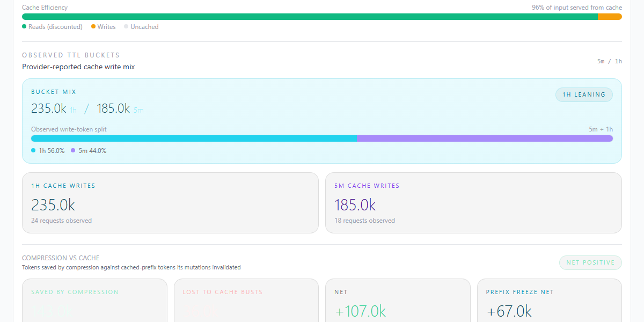Click the cyan 1h 56.0% legend dot
Image resolution: width=644 pixels, height=322 pixels.
[x=33, y=151]
